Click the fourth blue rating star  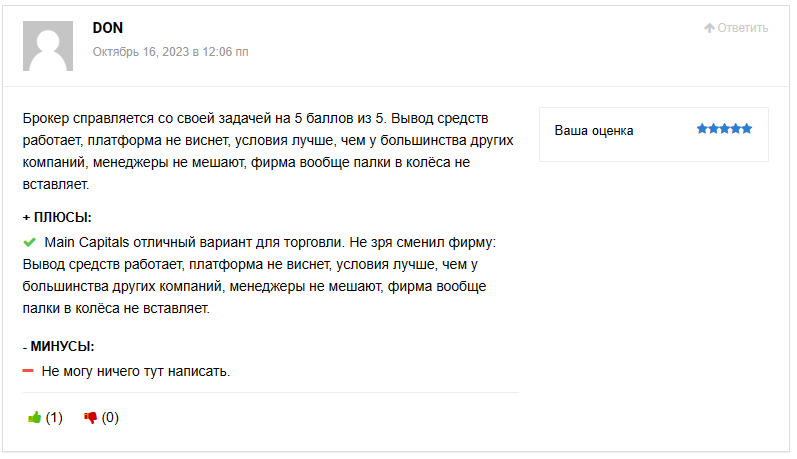pyautogui.click(x=735, y=129)
